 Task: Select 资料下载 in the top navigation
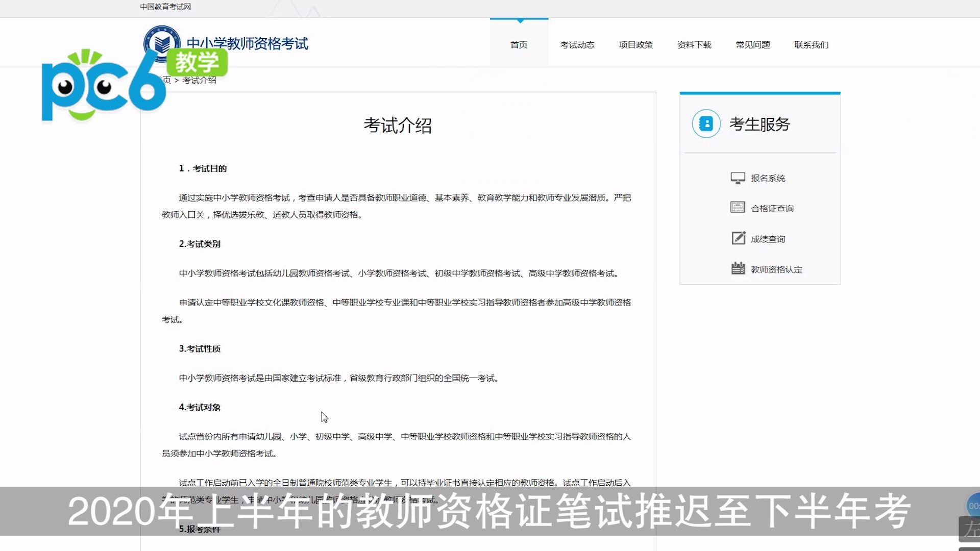694,45
